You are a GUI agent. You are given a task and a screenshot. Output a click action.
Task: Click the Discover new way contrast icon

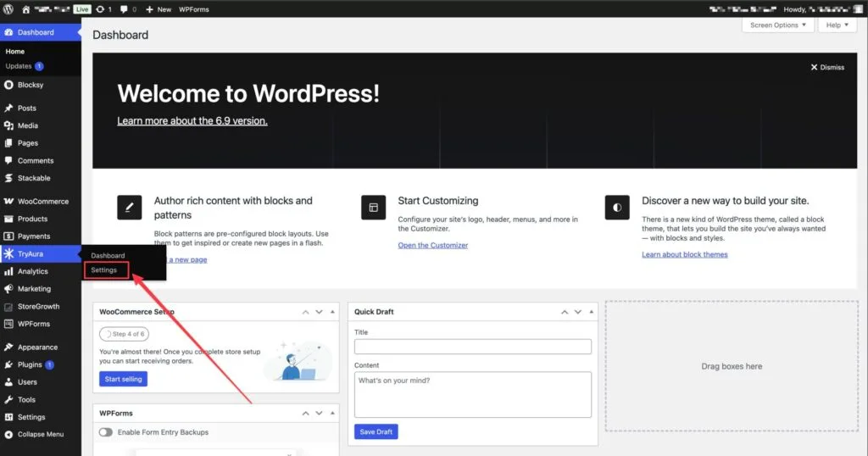coord(617,208)
